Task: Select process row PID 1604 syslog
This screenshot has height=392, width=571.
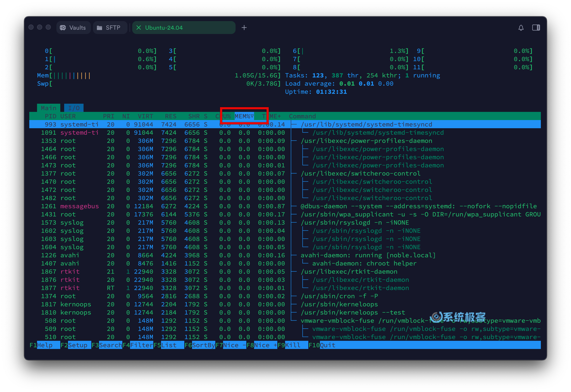Action: 285,247
